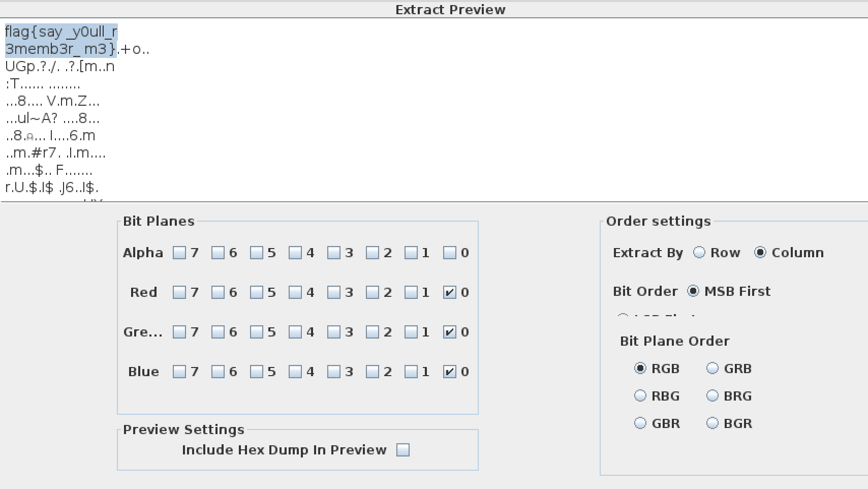Enable Alpha bit plane 4 checkbox
This screenshot has height=489, width=868.
pyautogui.click(x=295, y=253)
